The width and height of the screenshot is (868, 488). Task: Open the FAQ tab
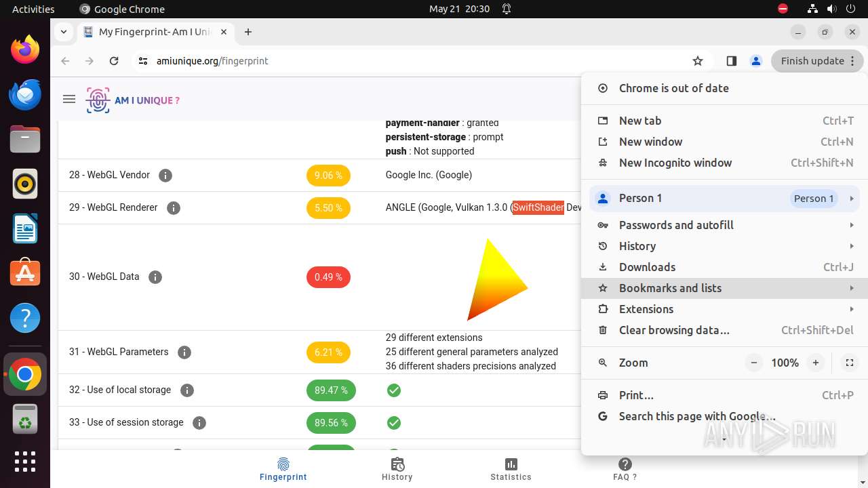(625, 469)
